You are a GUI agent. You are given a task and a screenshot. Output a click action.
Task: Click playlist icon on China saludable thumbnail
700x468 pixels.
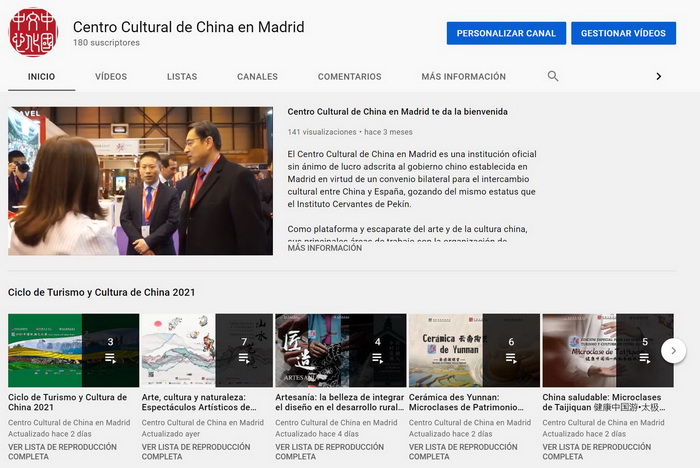(x=645, y=358)
